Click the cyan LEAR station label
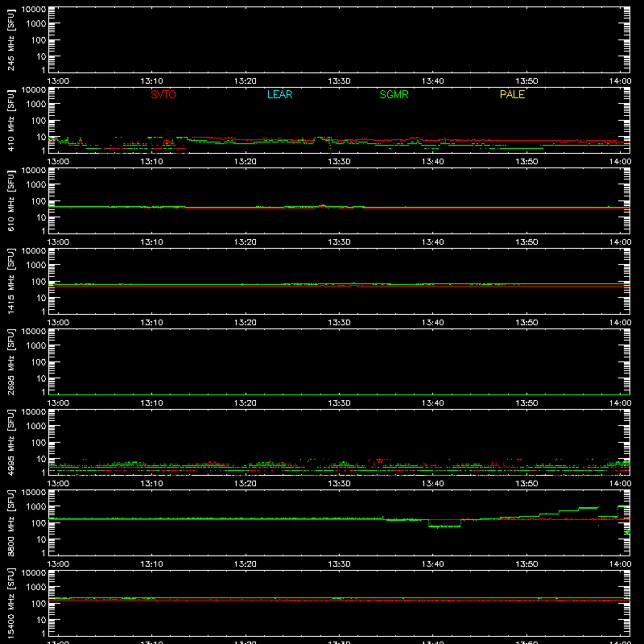This screenshot has width=644, height=644. pos(279,94)
